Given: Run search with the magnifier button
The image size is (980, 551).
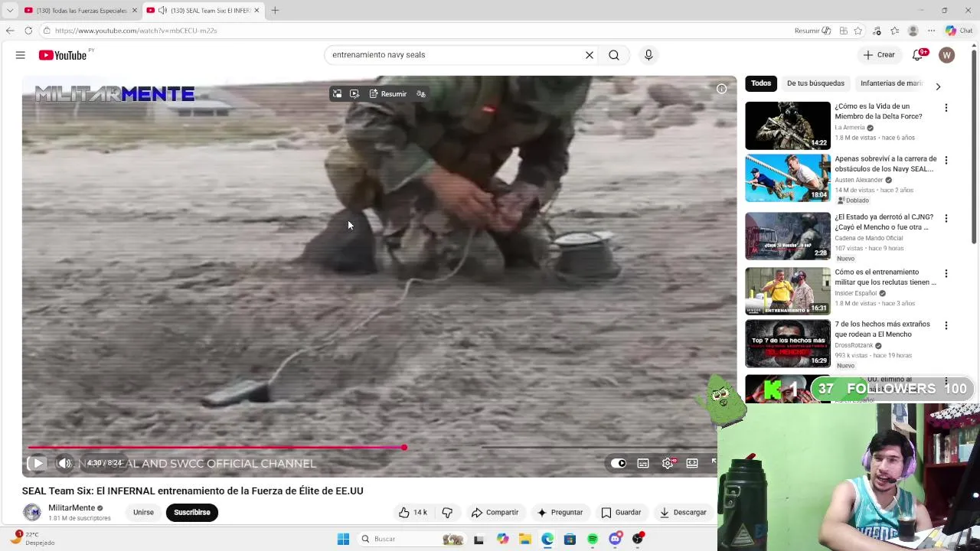Looking at the screenshot, I should coord(614,55).
